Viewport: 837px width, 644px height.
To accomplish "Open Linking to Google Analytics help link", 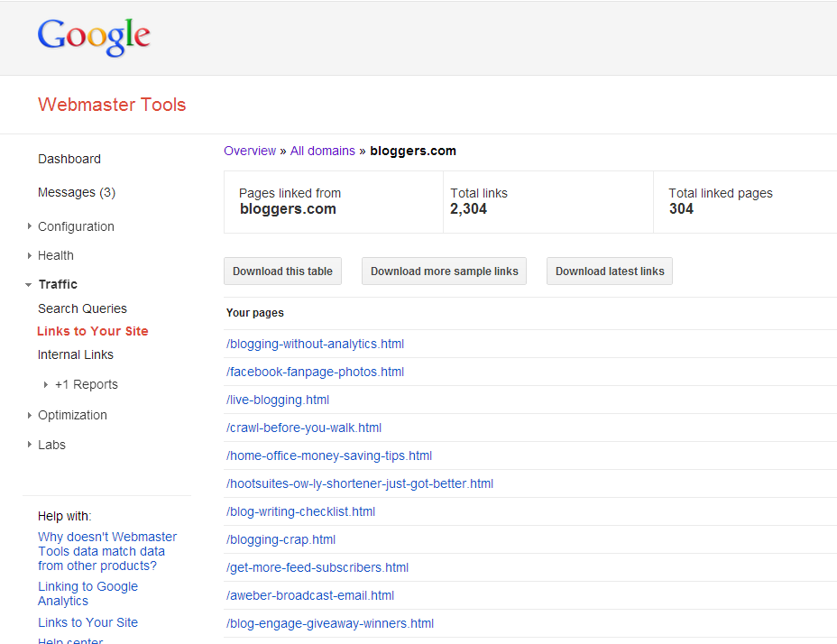I will [x=87, y=593].
